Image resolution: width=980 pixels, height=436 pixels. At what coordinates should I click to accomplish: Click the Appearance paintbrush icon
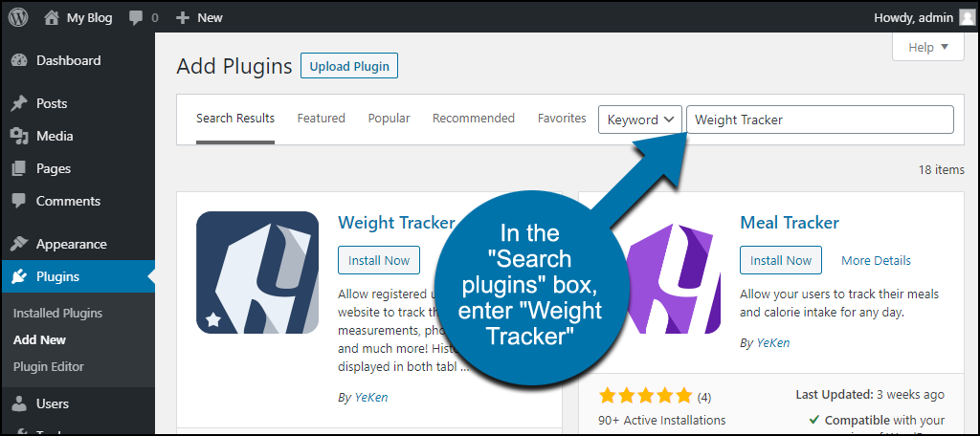19,244
